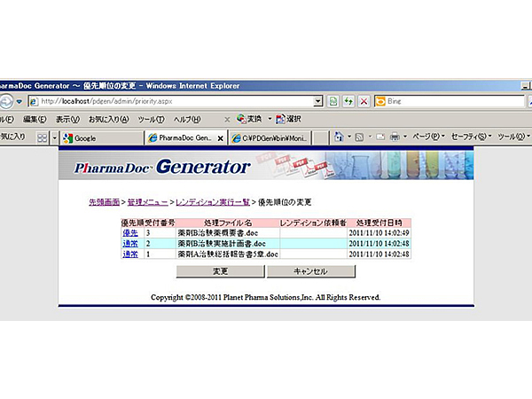Click the URL address bar field
Screen dimensions: 532x399
(176, 101)
